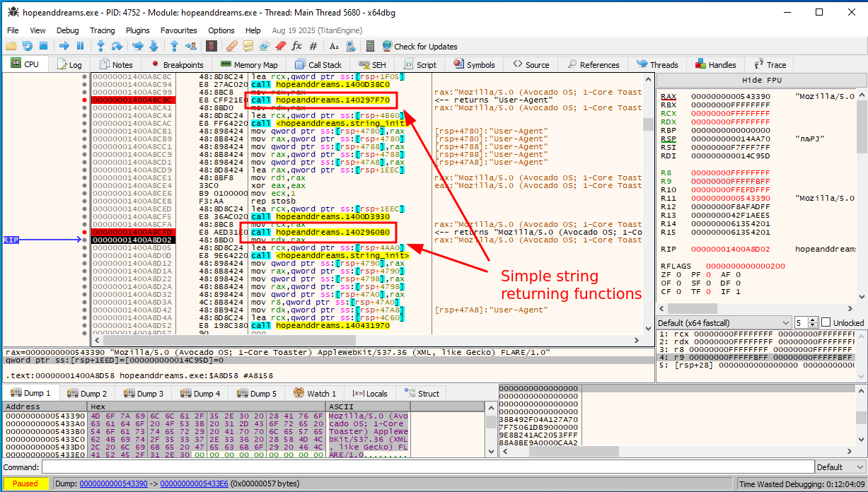
Task: Enable the Unlocked checkbox
Action: (825, 322)
